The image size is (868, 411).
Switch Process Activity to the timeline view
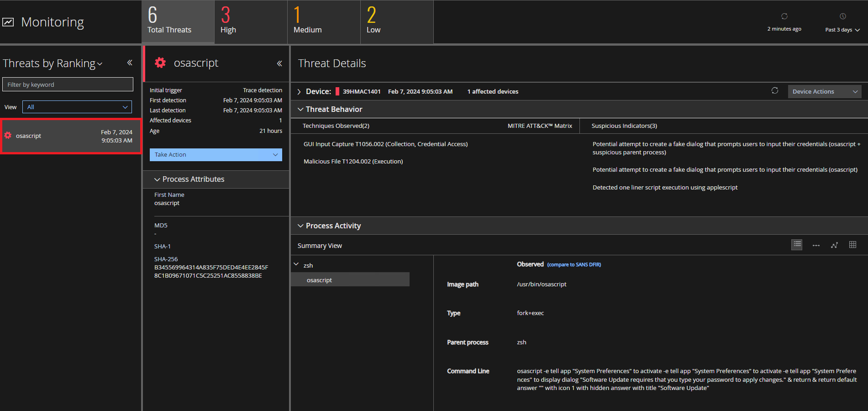(816, 245)
